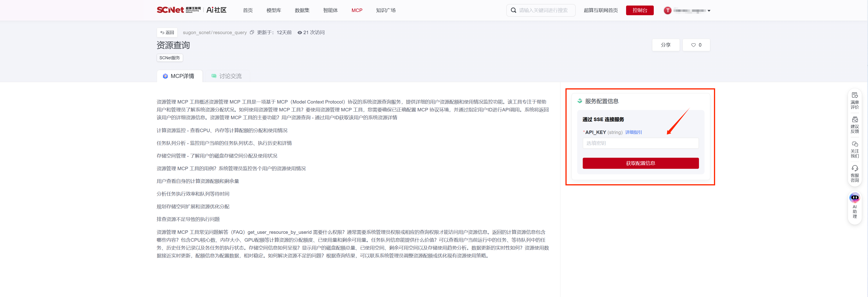Screen dimensions: 868x297
Task: Open 模型库 in the top navigation
Action: [273, 10]
